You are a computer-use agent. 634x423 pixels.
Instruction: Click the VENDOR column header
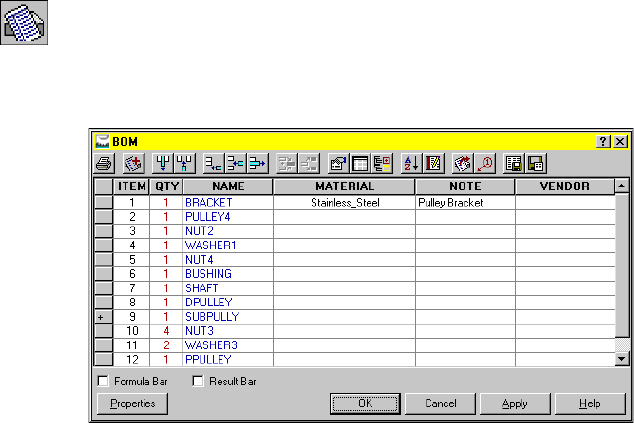(x=565, y=186)
